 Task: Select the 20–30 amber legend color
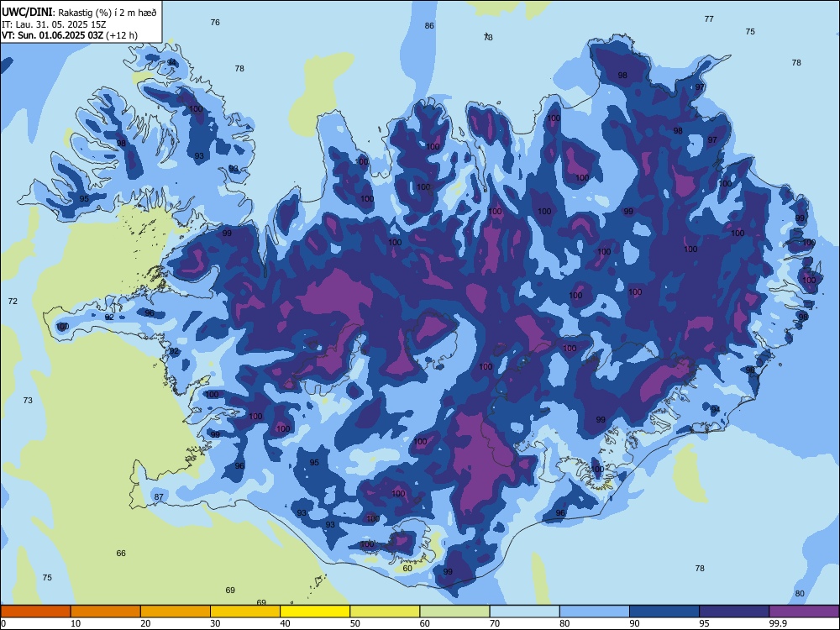pos(176,612)
